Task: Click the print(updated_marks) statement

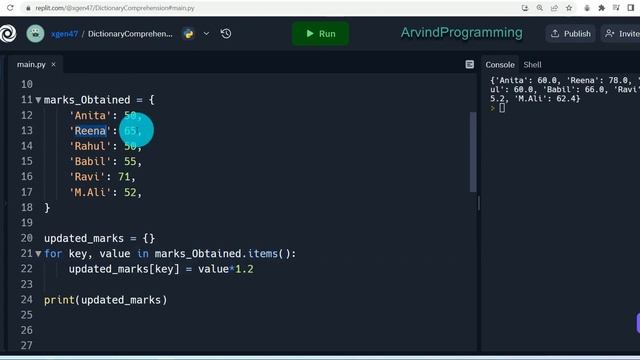Action: pos(106,300)
